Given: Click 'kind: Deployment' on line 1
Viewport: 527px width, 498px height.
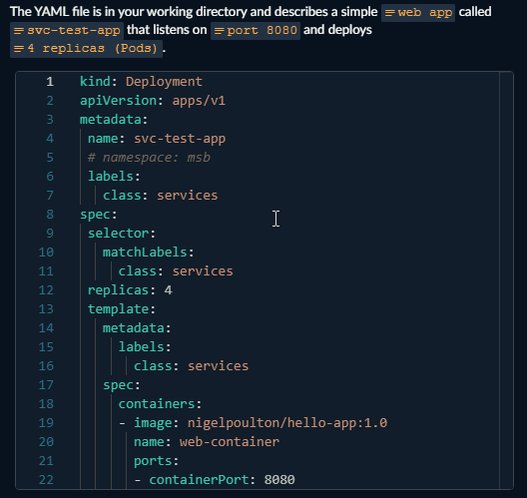Looking at the screenshot, I should (141, 82).
